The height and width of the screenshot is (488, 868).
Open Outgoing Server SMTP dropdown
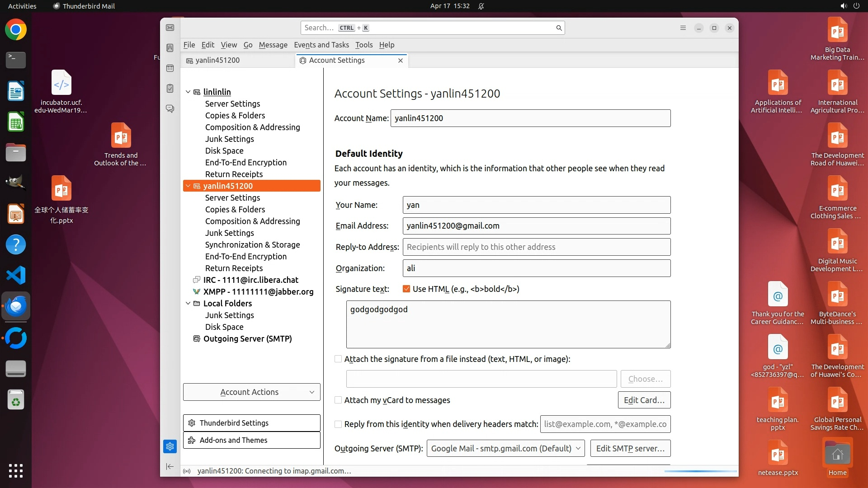(505, 448)
